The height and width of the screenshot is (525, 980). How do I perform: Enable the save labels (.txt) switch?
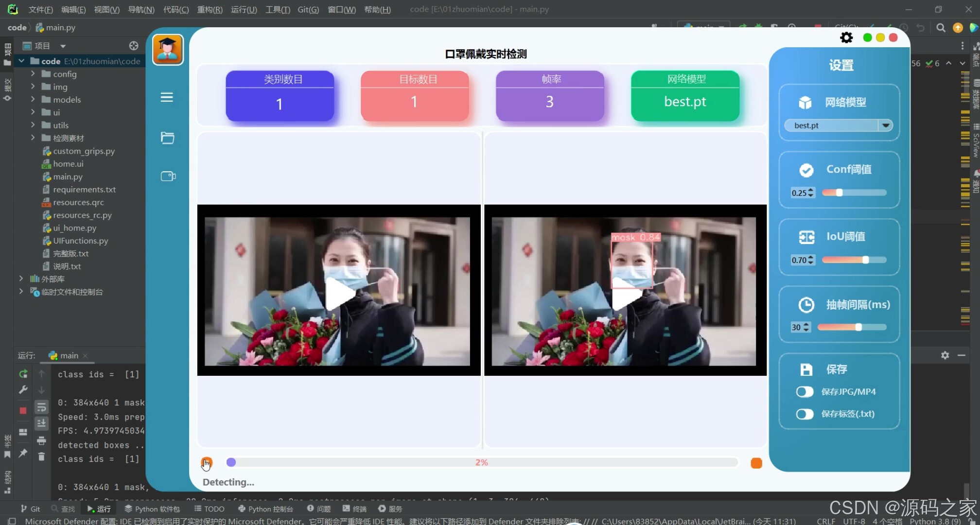pos(805,414)
